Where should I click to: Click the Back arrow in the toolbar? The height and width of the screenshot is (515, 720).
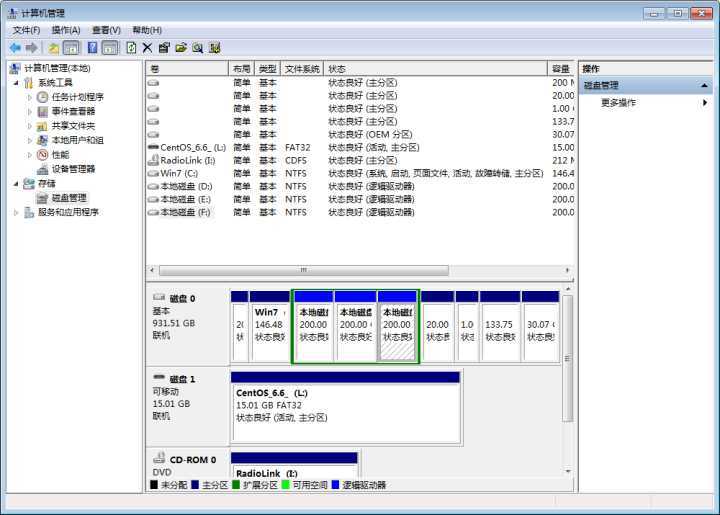pyautogui.click(x=15, y=47)
